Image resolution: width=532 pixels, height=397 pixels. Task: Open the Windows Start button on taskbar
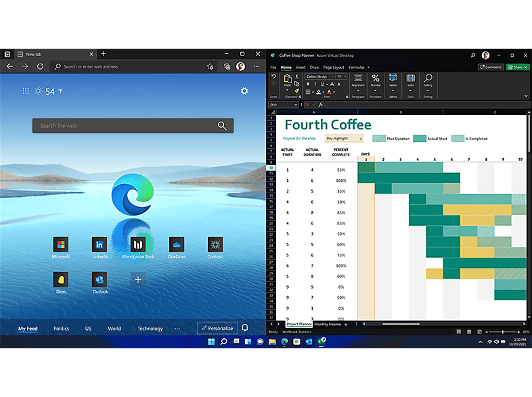point(211,342)
